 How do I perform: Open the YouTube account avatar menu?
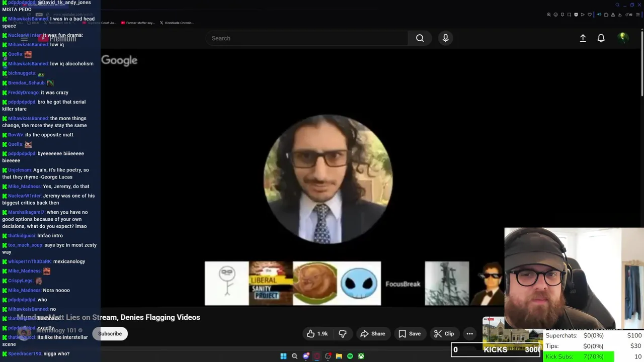pos(623,38)
